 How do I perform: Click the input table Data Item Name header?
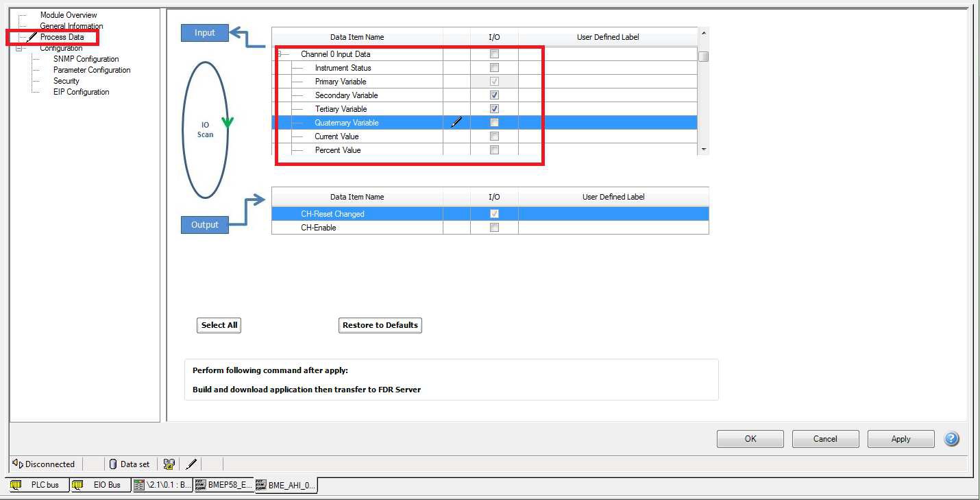pos(357,37)
